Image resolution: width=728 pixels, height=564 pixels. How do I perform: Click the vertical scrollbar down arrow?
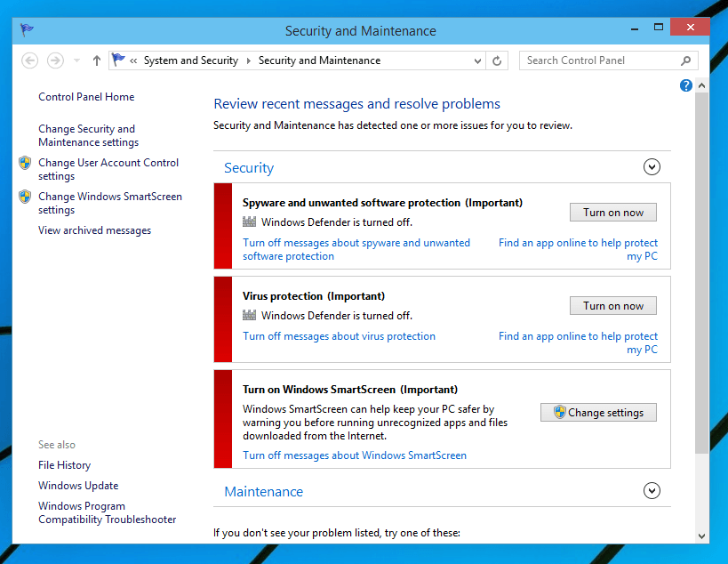(x=701, y=536)
